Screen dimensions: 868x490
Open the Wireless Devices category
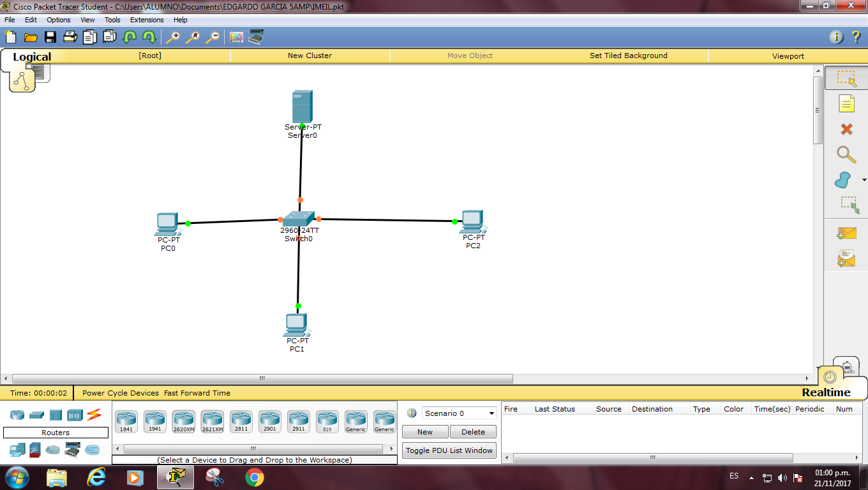tap(75, 415)
